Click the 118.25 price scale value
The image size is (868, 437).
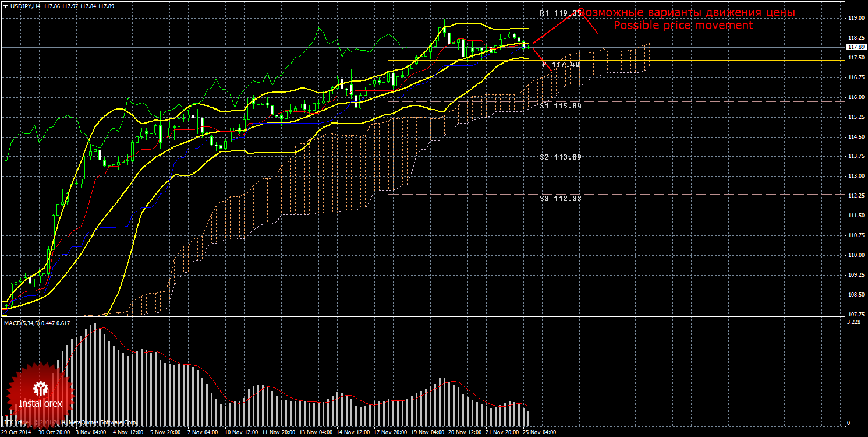point(856,38)
